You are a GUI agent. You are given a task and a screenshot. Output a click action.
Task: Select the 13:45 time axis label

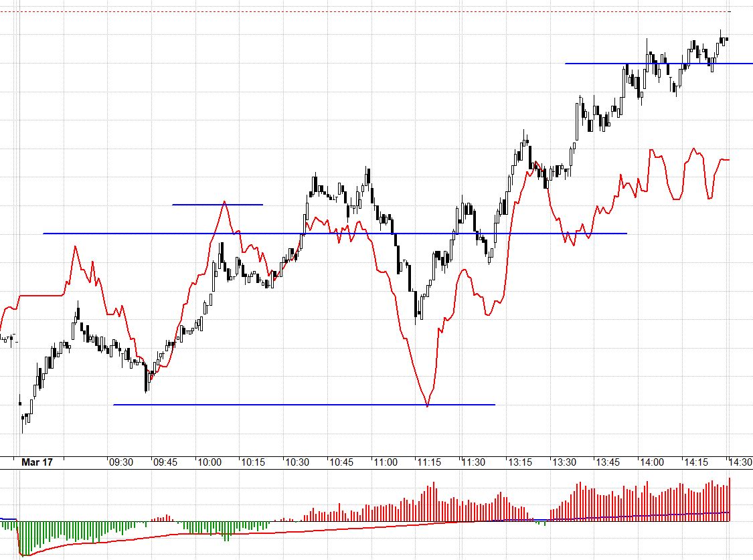click(607, 462)
